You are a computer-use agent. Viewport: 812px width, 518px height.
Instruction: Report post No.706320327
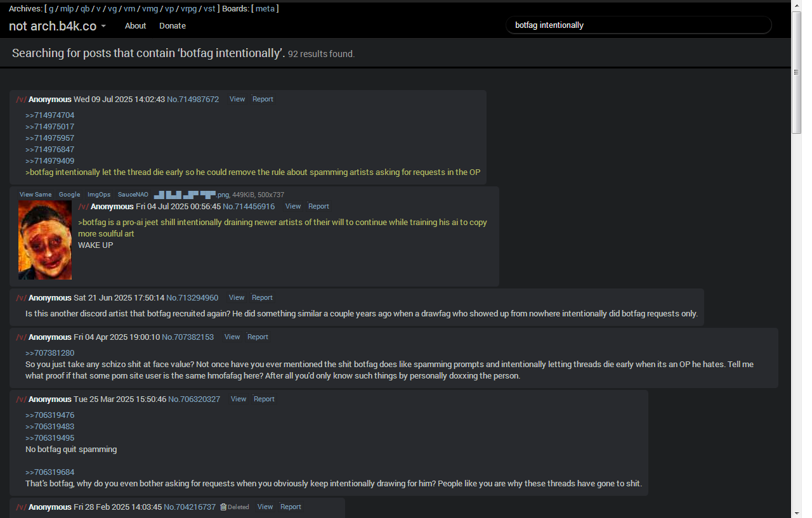pyautogui.click(x=264, y=399)
